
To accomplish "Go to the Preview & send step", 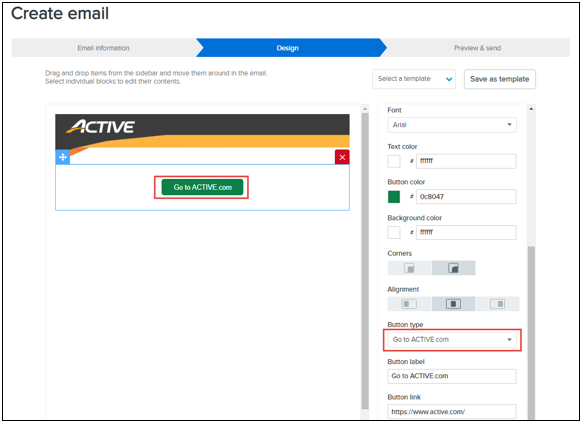I will (477, 48).
